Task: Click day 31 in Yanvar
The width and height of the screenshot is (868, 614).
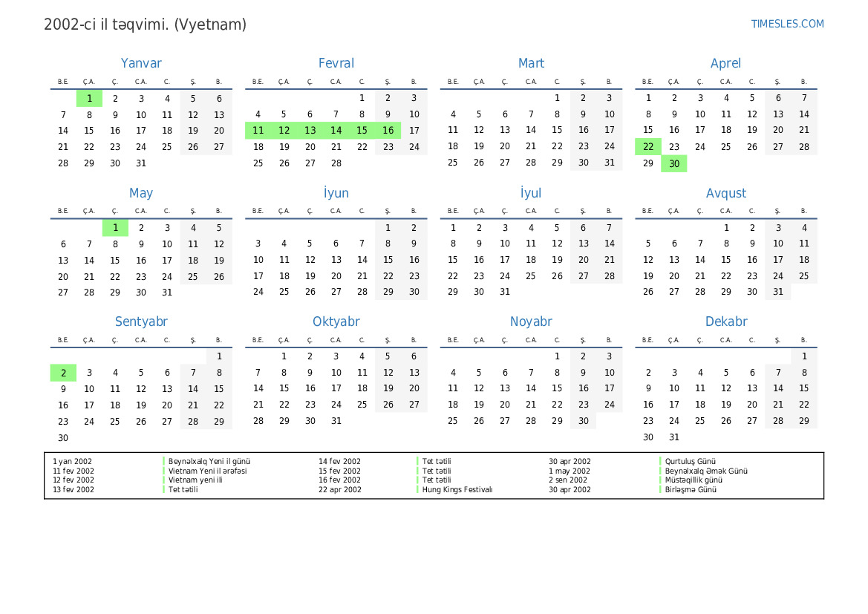Action: click(141, 163)
